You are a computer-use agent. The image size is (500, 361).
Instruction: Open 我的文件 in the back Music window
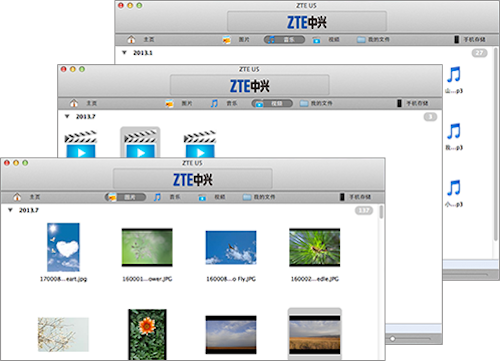(373, 39)
